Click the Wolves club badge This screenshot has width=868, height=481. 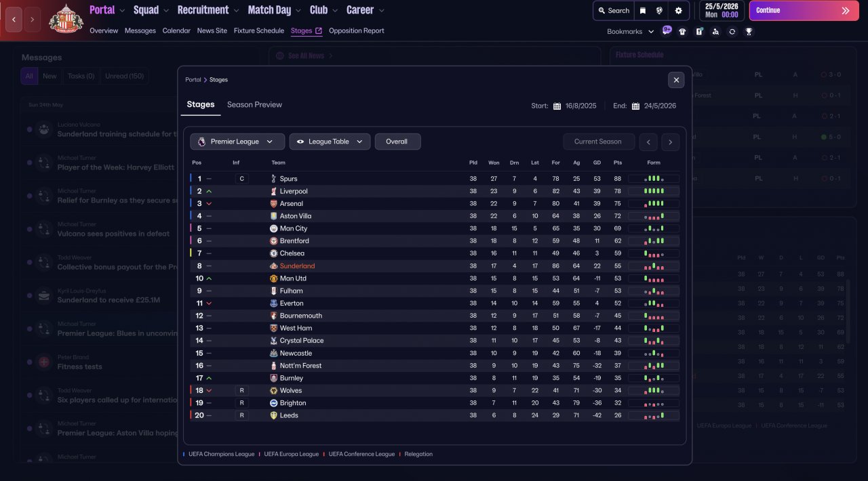coord(273,390)
